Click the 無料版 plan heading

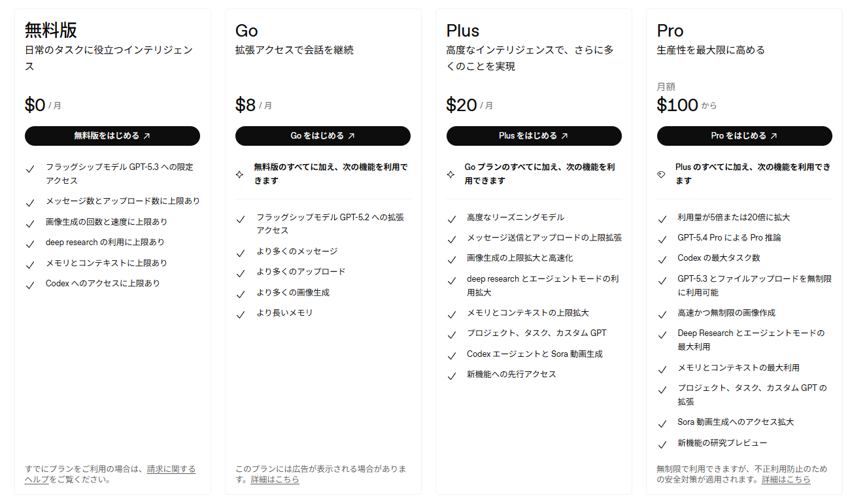click(52, 30)
